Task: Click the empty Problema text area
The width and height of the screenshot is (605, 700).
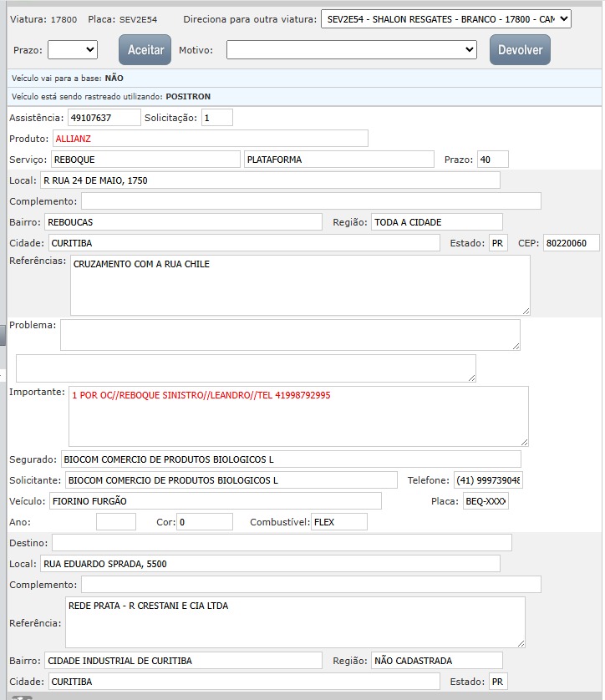Action: tap(290, 335)
